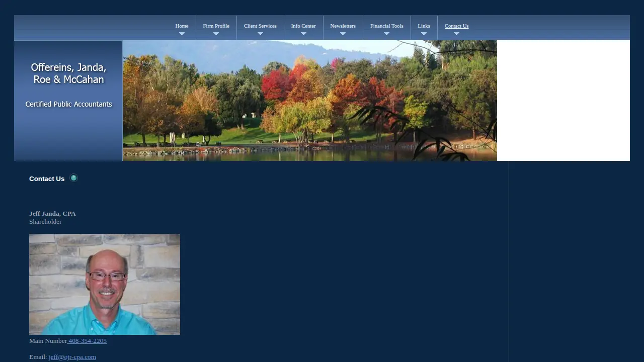
Task: Open the Financial Tools menu
Action: pyautogui.click(x=387, y=26)
